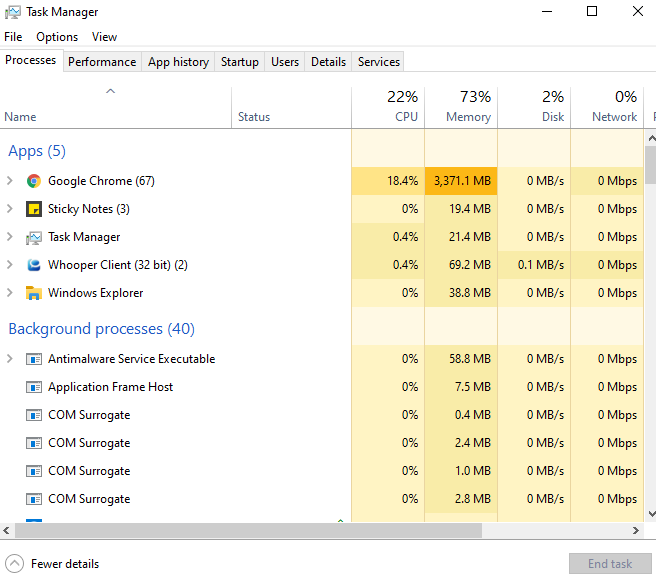This screenshot has width=656, height=582.
Task: Switch to the Services tab
Action: click(379, 62)
